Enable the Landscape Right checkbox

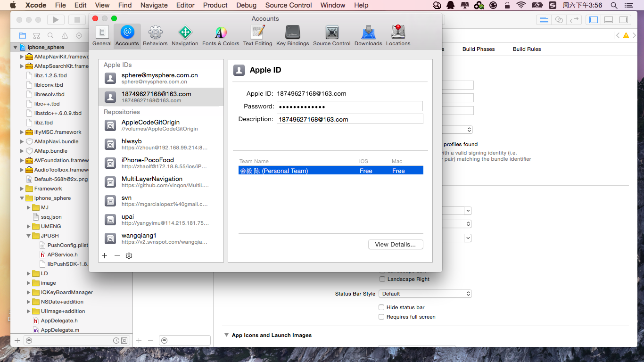point(382,279)
